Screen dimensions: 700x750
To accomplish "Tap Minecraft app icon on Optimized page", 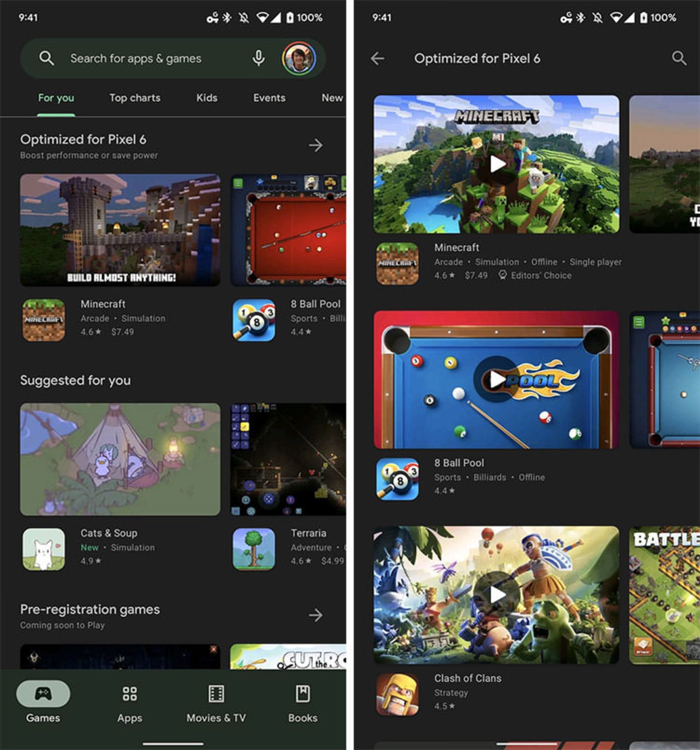I will [x=397, y=264].
